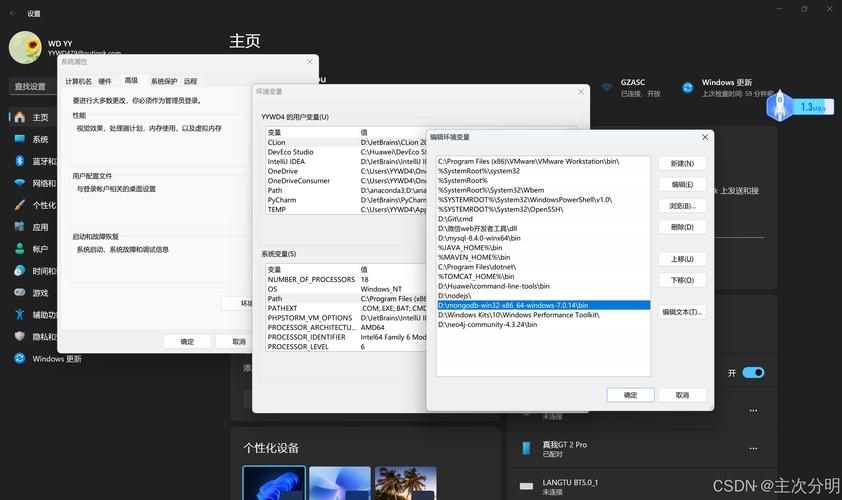Image resolution: width=842 pixels, height=500 pixels.
Task: Open more options for 真我GT 2 Pro
Action: pos(753,448)
